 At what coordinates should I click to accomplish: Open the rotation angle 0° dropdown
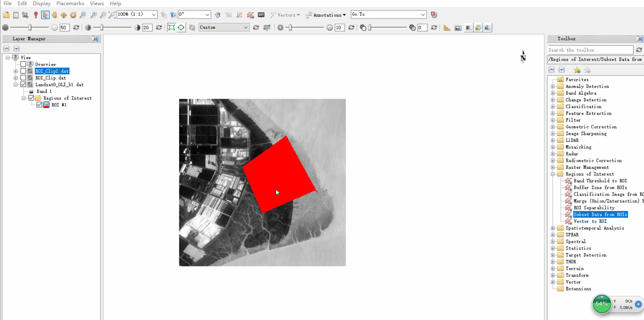tap(207, 14)
